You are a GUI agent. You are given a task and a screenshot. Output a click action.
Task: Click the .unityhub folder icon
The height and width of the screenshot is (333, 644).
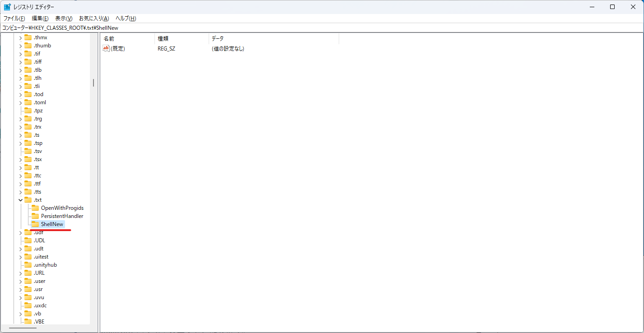point(27,264)
